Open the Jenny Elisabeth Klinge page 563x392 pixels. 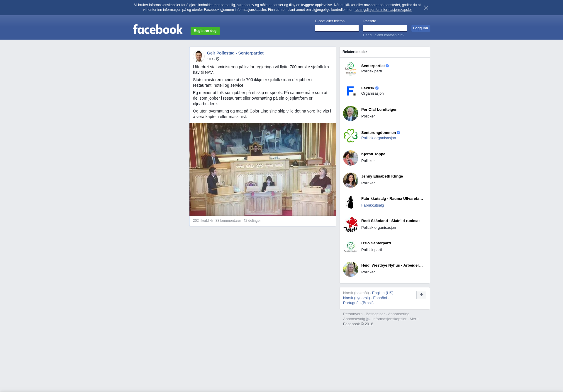pos(382,176)
